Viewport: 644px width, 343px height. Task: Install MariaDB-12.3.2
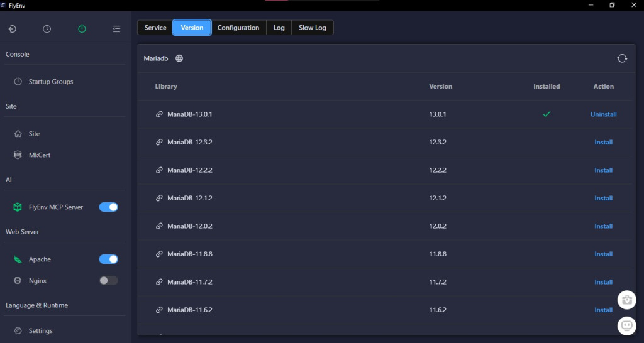click(x=603, y=143)
